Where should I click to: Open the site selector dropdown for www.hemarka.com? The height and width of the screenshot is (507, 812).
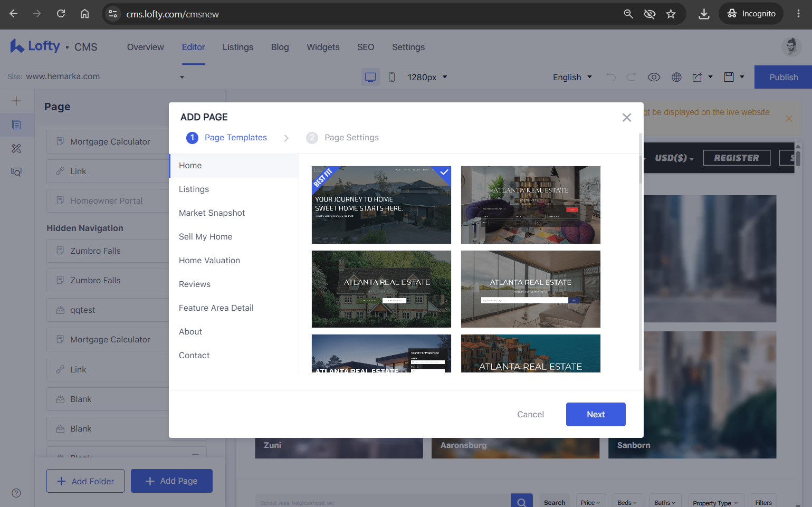tap(182, 77)
